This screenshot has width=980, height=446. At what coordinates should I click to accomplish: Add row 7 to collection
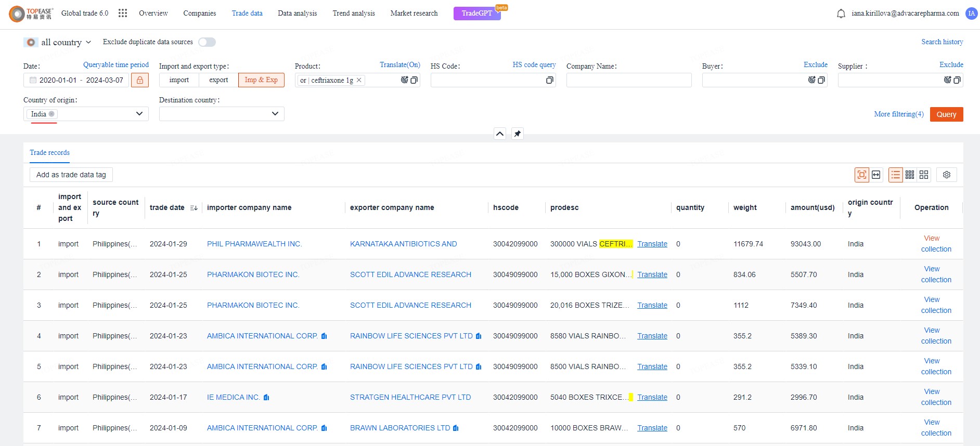point(936,434)
